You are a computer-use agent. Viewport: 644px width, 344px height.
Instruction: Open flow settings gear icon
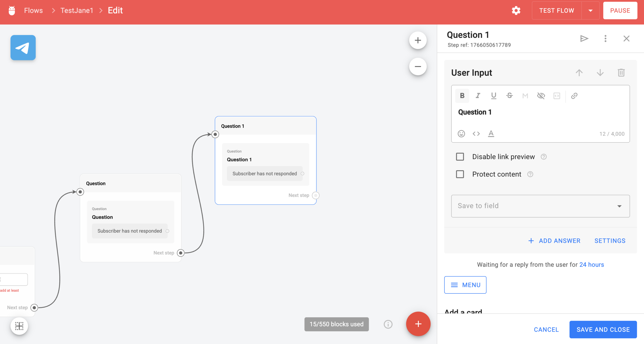coord(516,11)
